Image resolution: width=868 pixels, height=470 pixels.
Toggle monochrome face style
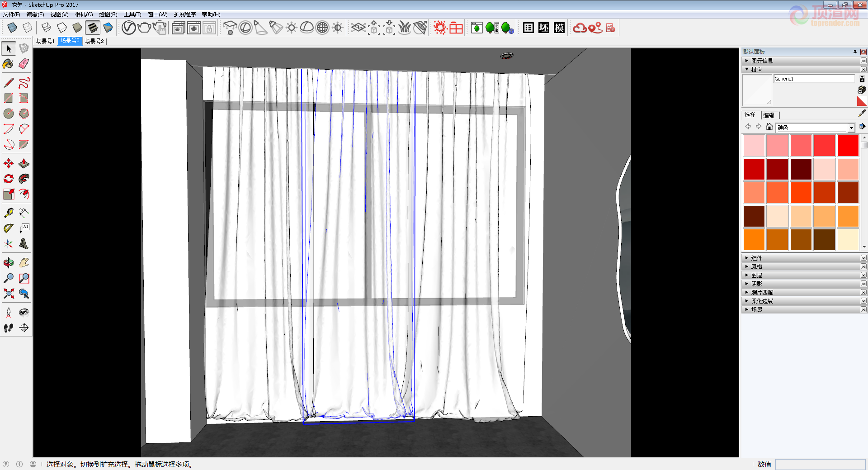pos(108,28)
